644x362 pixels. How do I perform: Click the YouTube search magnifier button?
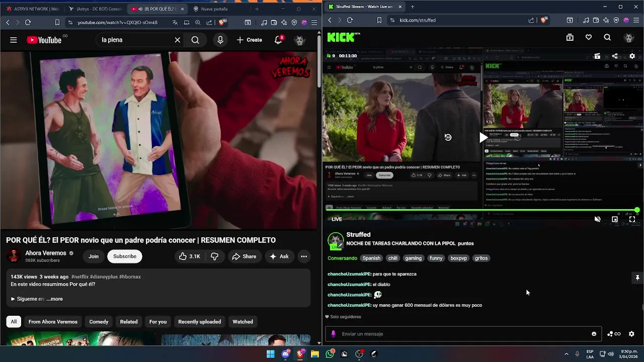pyautogui.click(x=195, y=40)
